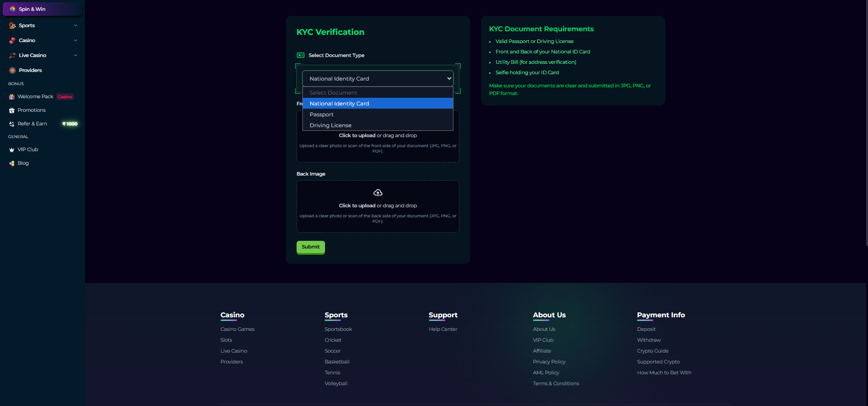Click the Payment Info footer heading

tap(661, 315)
